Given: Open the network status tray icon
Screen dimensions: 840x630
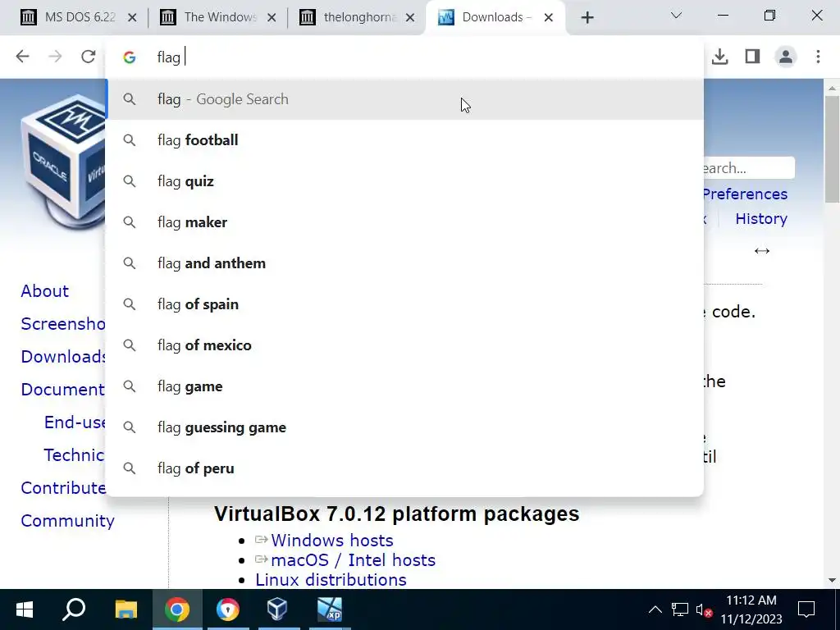Looking at the screenshot, I should tap(679, 609).
